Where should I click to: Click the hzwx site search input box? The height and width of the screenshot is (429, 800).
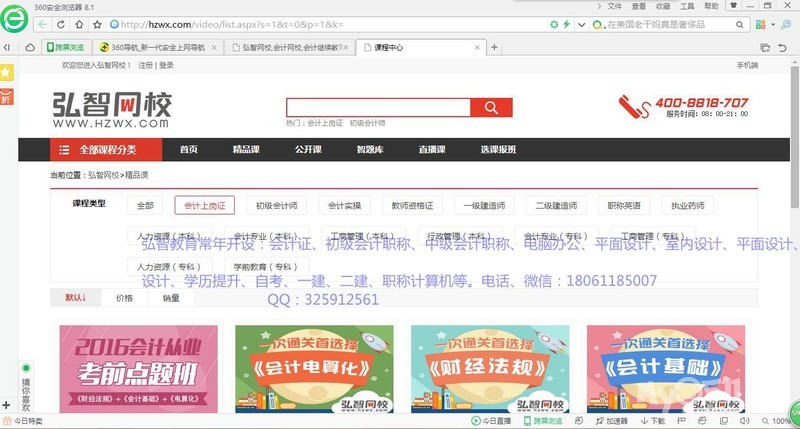pyautogui.click(x=378, y=108)
